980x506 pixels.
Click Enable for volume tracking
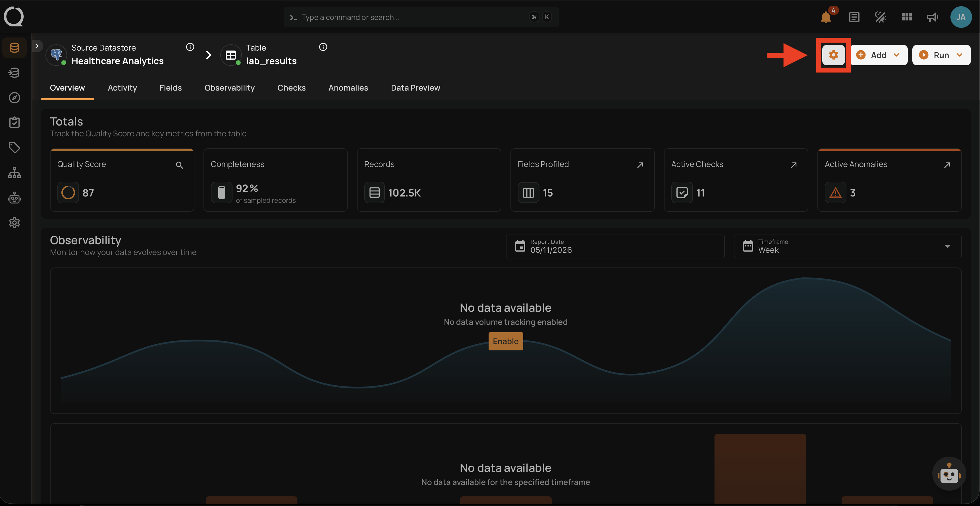[x=506, y=341]
